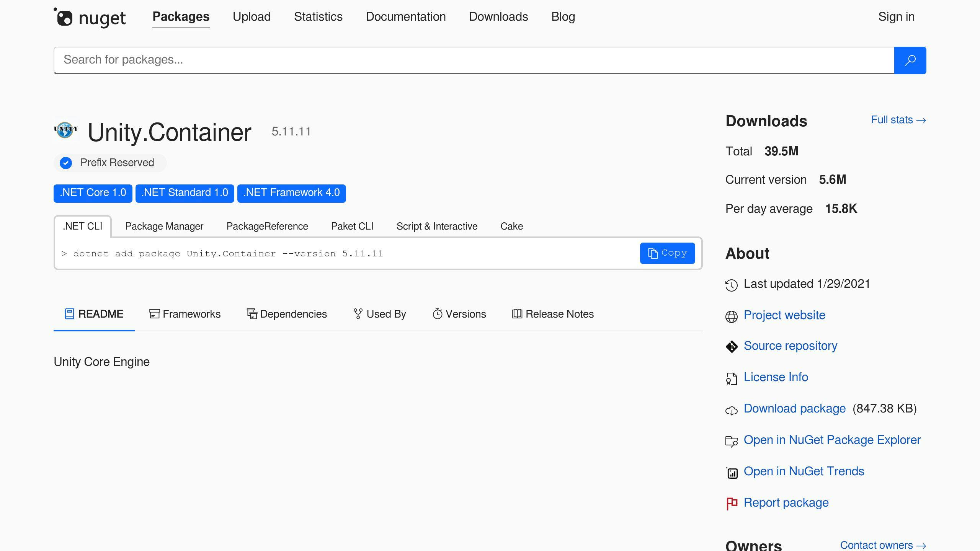
Task: Switch to the Frameworks tab
Action: (x=185, y=314)
